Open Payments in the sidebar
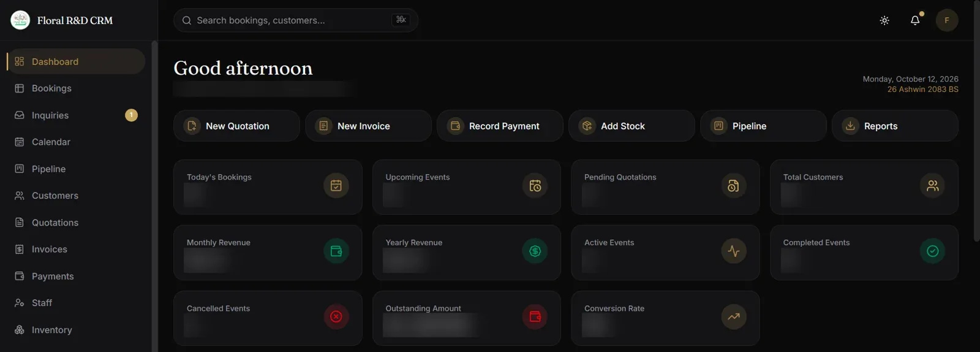The image size is (980, 352). tap(76, 276)
